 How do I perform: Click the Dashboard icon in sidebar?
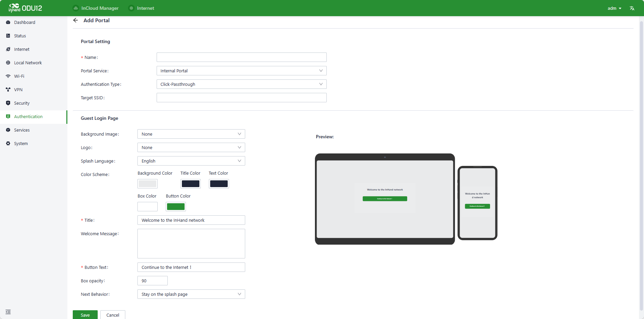(x=8, y=23)
